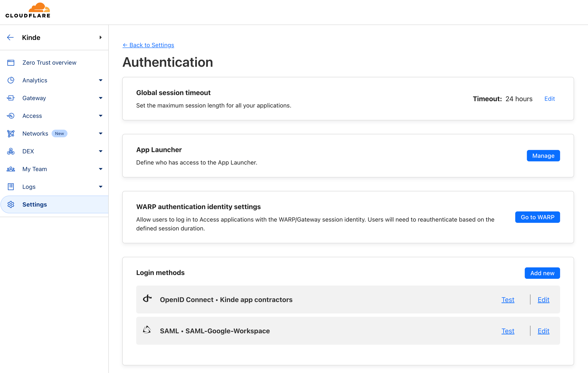Click the Cloudflare logo
Viewport: 588px width, 373px height.
[x=28, y=10]
